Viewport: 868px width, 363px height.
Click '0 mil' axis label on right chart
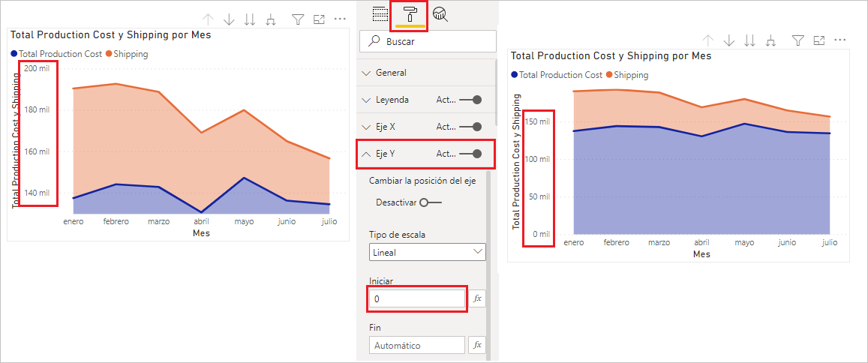540,234
